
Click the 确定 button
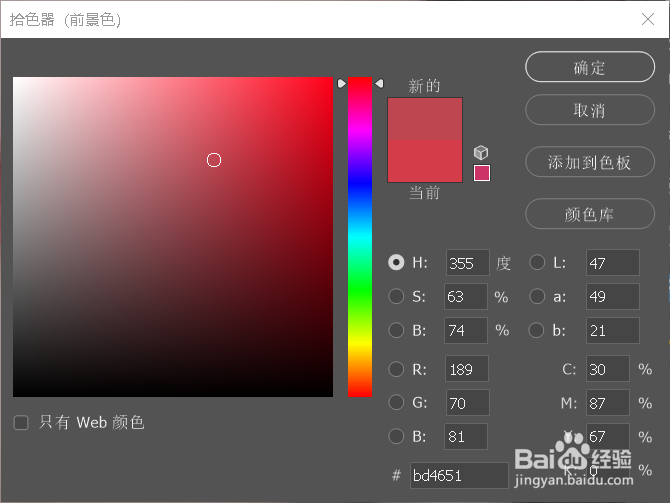tap(590, 67)
